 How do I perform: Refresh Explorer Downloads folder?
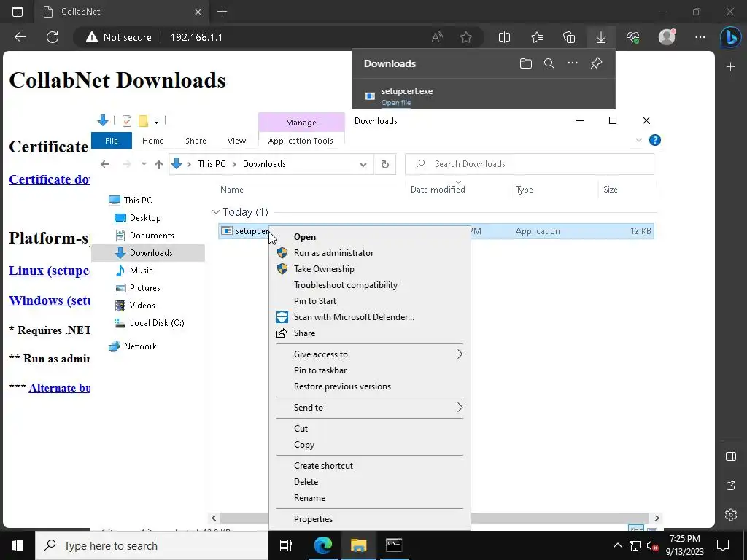(x=385, y=164)
